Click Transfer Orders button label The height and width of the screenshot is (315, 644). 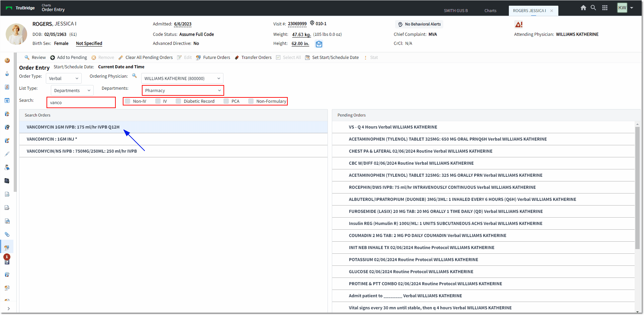coord(257,58)
